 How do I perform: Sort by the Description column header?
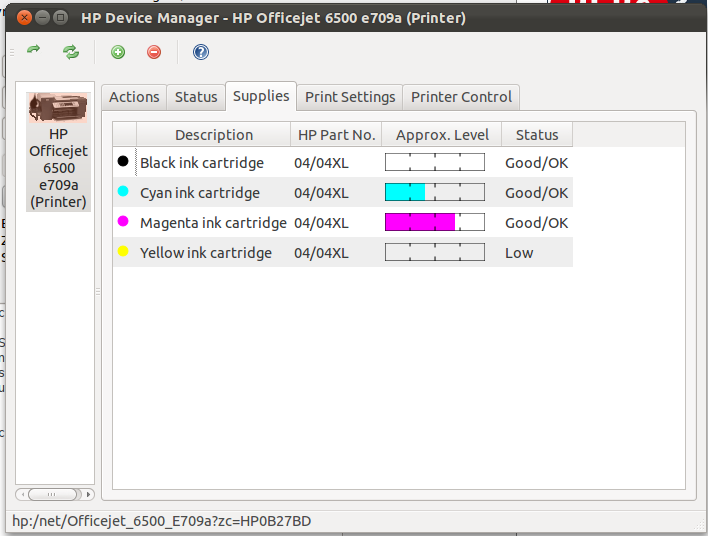pyautogui.click(x=214, y=135)
